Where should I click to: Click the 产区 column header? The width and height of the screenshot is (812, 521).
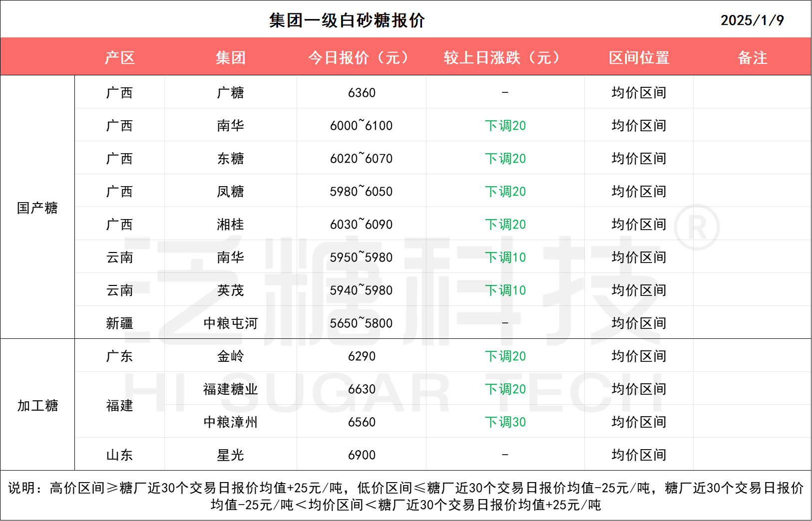pos(120,58)
